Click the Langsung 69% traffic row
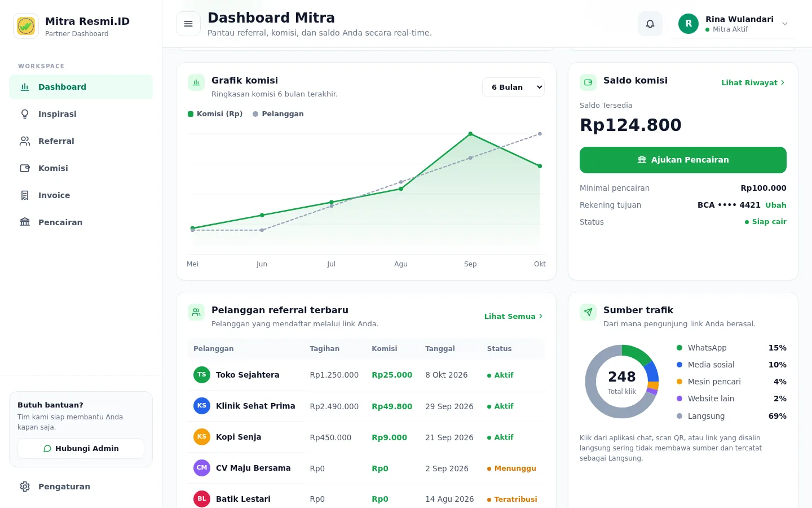Screen dimensions: 812x508 731,416
